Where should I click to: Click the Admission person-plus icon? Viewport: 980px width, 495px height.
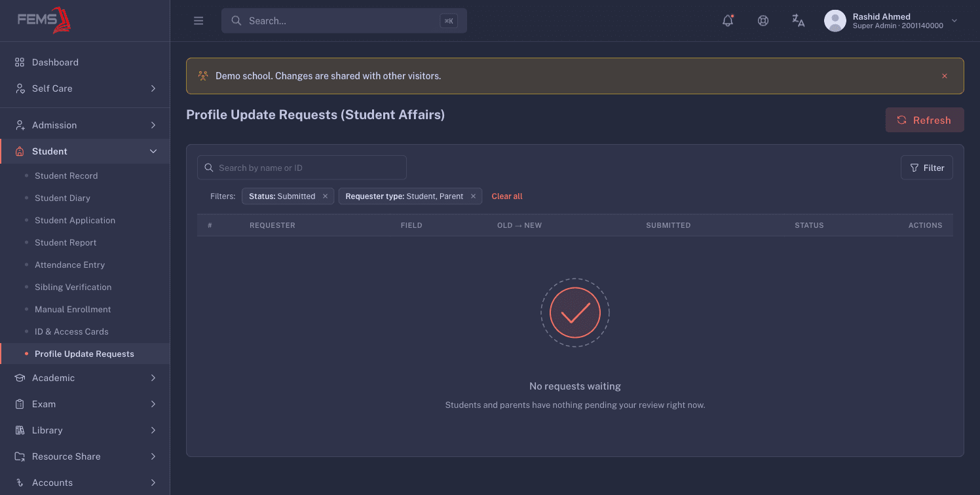(x=20, y=125)
